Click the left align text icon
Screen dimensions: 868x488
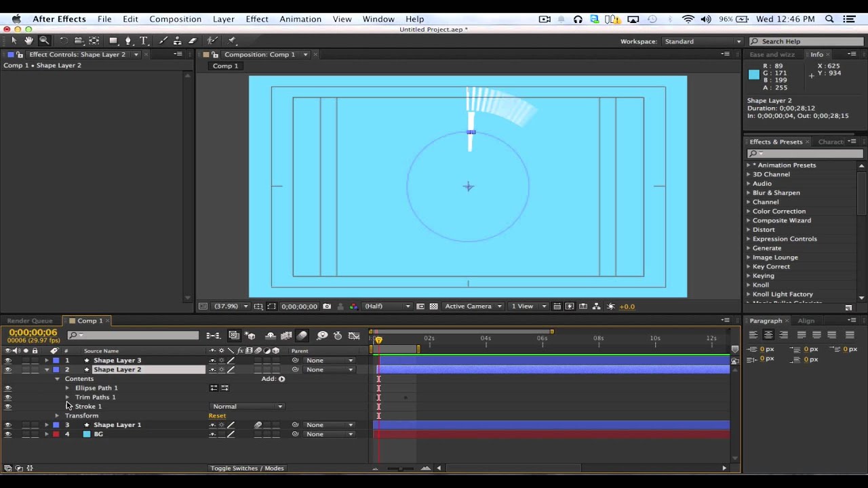(x=753, y=335)
